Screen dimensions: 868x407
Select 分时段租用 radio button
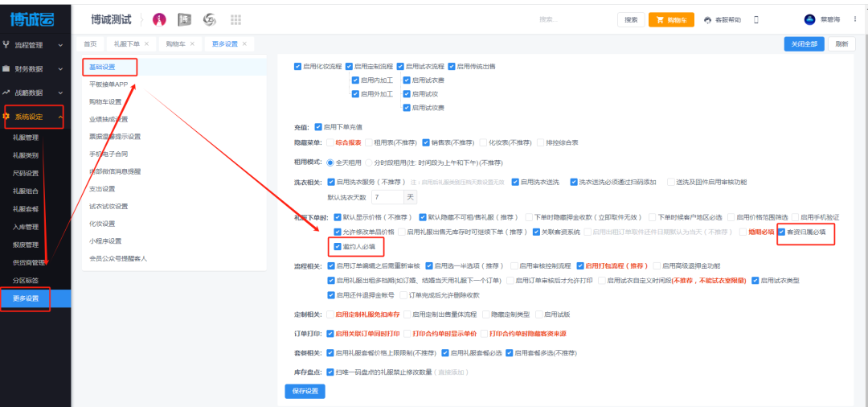point(369,162)
